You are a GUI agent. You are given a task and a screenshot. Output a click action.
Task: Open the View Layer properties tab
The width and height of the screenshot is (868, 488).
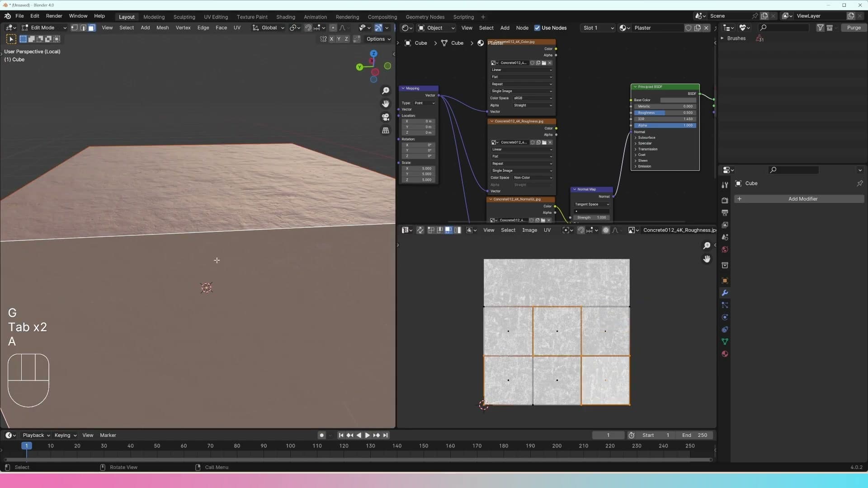(x=725, y=225)
